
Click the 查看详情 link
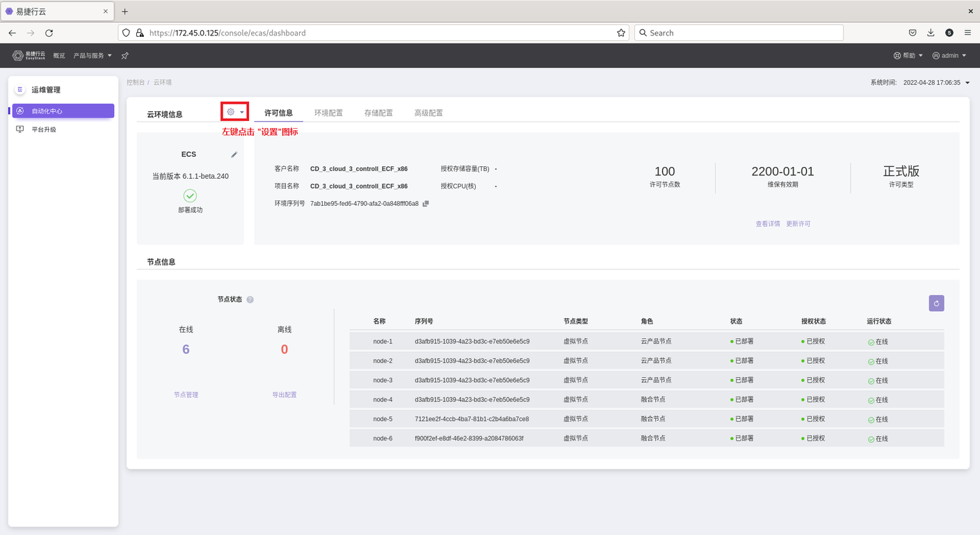(768, 224)
